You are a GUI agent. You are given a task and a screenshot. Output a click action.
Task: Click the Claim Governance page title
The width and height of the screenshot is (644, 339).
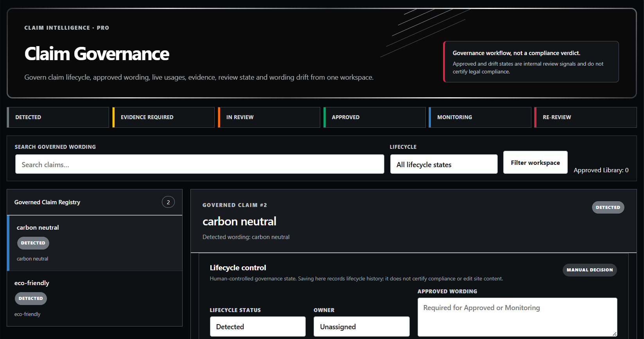(97, 54)
